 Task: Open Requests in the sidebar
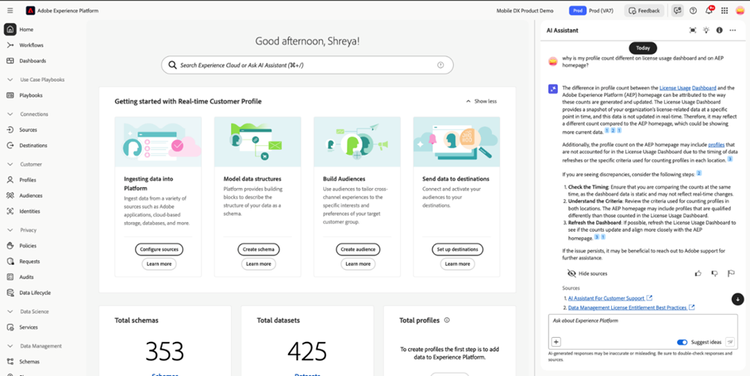[29, 262]
